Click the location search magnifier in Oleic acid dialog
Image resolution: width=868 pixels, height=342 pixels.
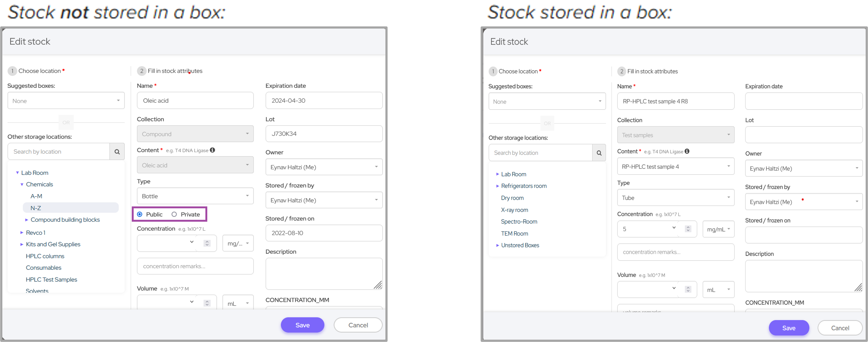[117, 152]
